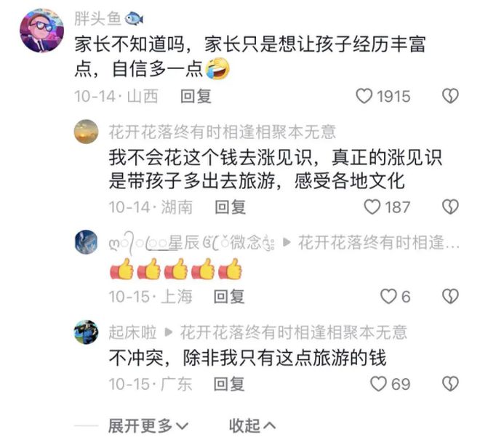
Task: Open the 星辰 微念 commenter's avatar
Action: click(87, 242)
